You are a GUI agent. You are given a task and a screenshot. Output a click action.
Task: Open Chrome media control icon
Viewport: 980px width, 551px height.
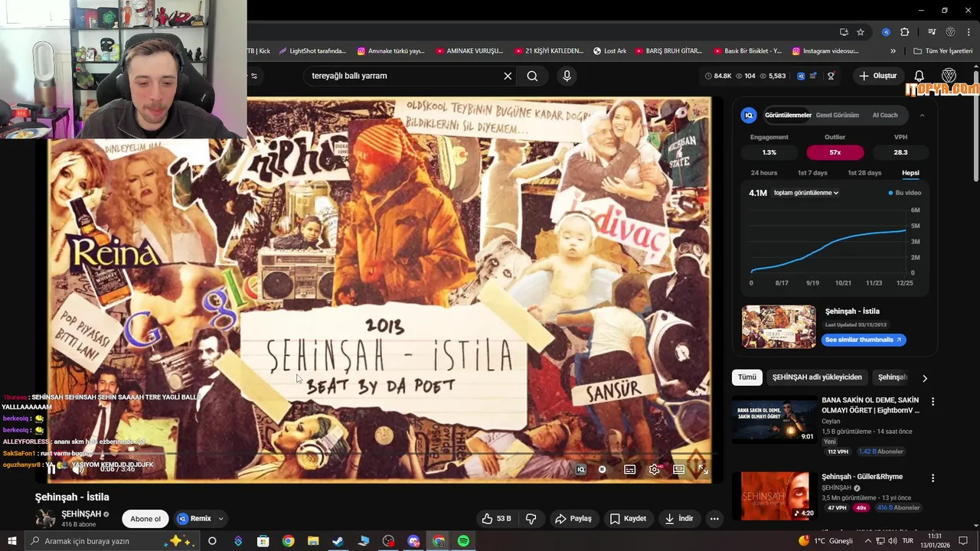tap(932, 32)
